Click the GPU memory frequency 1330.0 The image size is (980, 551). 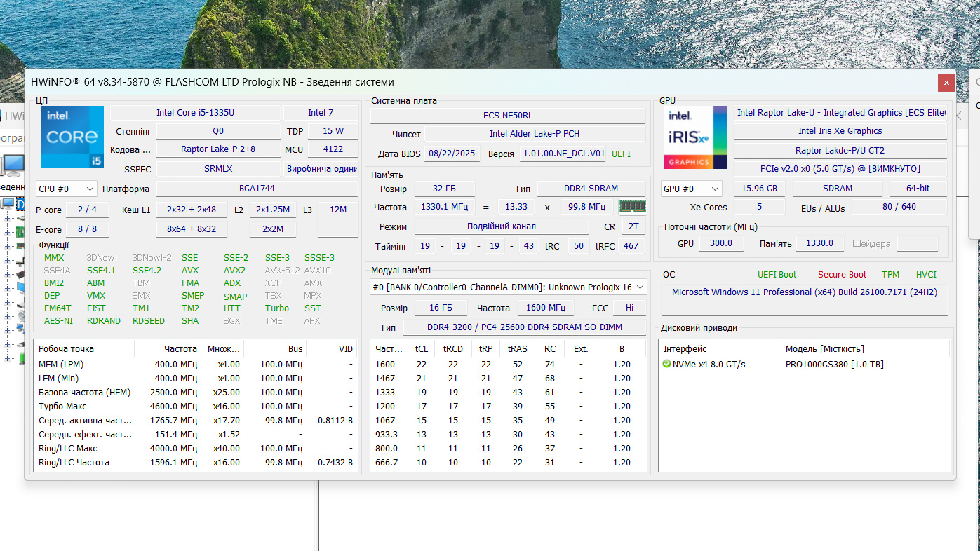pyautogui.click(x=819, y=243)
